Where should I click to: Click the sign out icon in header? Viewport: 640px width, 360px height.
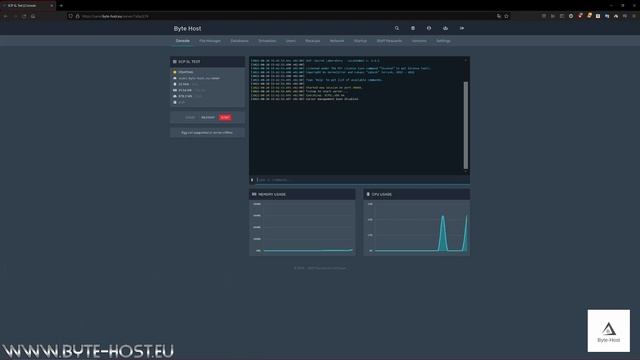pyautogui.click(x=462, y=28)
